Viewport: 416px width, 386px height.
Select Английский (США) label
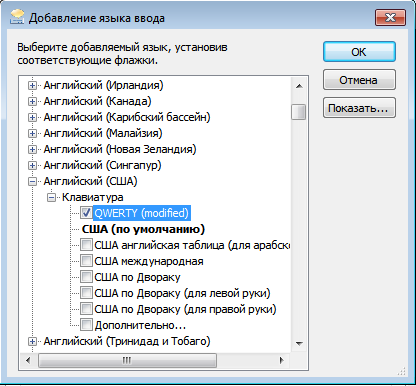coord(90,181)
